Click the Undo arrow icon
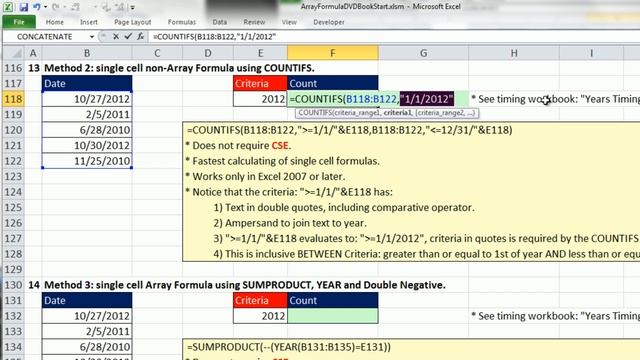 point(37,7)
